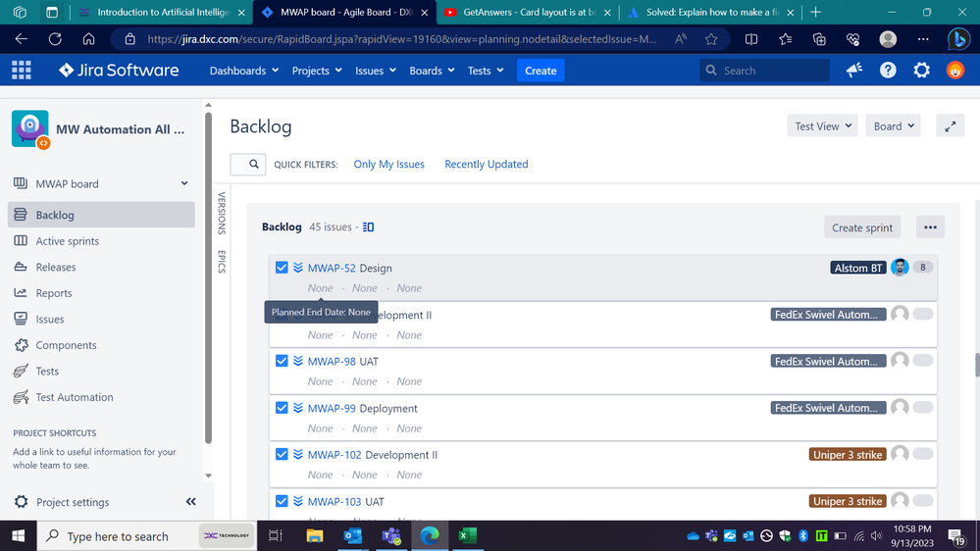Uncheck the MWAP-52 Design checkbox
Viewport: 980px width, 551px height.
tap(282, 268)
